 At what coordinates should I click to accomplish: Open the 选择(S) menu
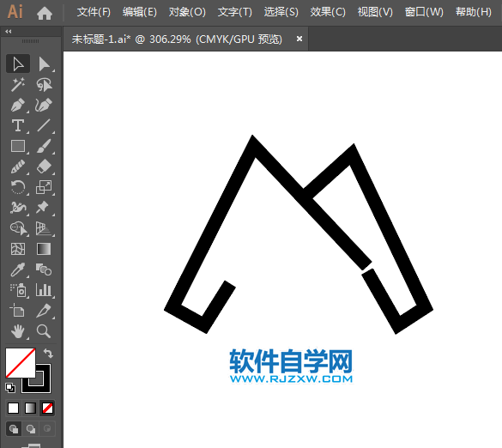[281, 13]
